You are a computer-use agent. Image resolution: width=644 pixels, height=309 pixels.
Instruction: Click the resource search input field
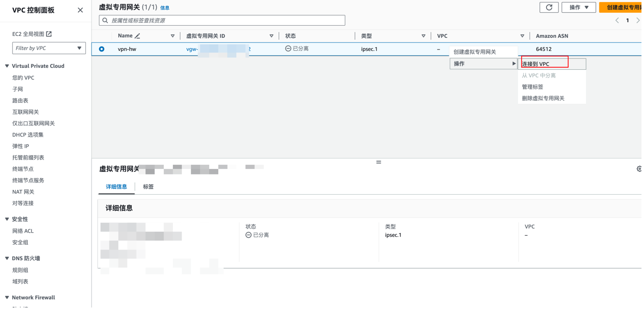coord(222,20)
